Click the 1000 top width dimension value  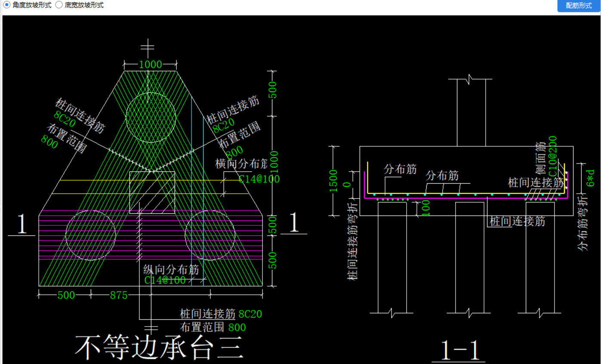click(x=150, y=65)
